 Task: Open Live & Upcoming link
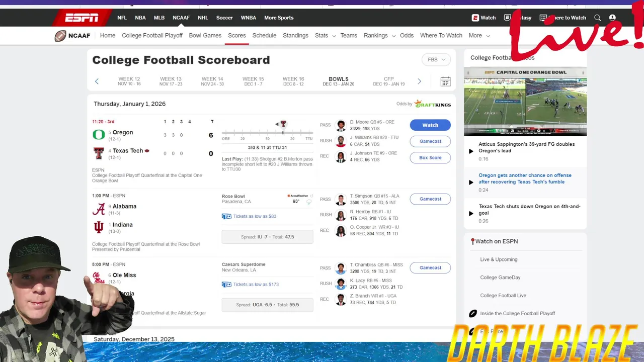click(499, 259)
